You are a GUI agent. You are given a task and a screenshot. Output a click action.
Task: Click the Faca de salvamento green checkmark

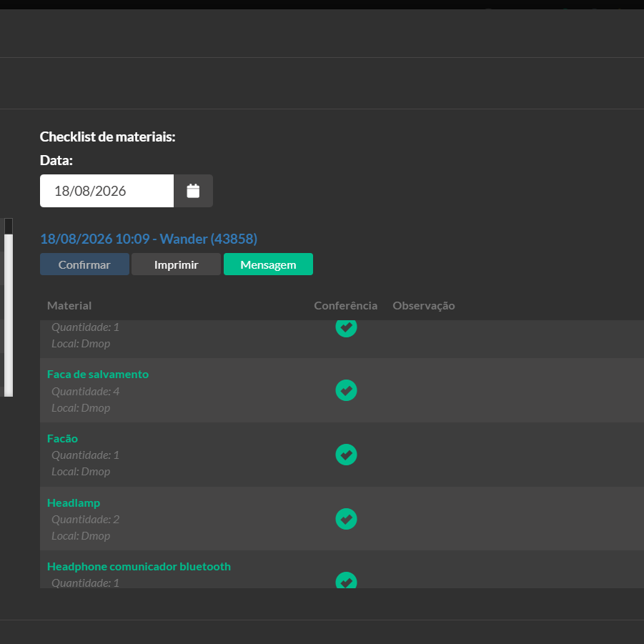(x=346, y=390)
